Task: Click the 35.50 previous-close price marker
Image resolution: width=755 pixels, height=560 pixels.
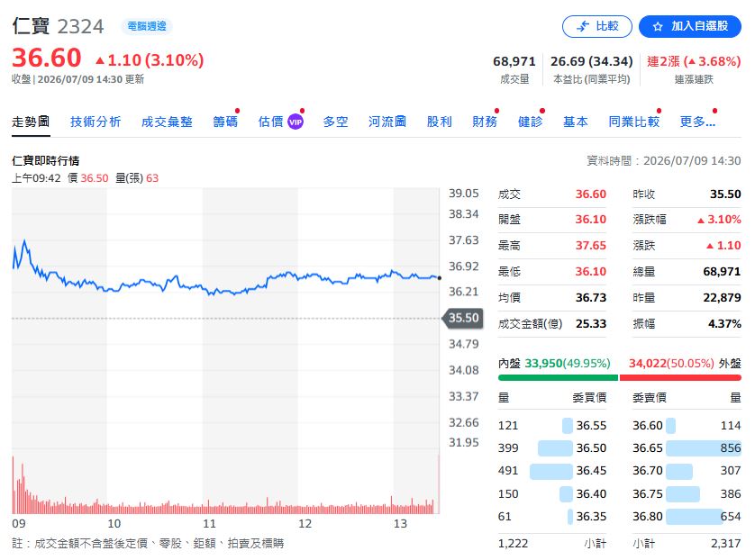Action: [463, 318]
